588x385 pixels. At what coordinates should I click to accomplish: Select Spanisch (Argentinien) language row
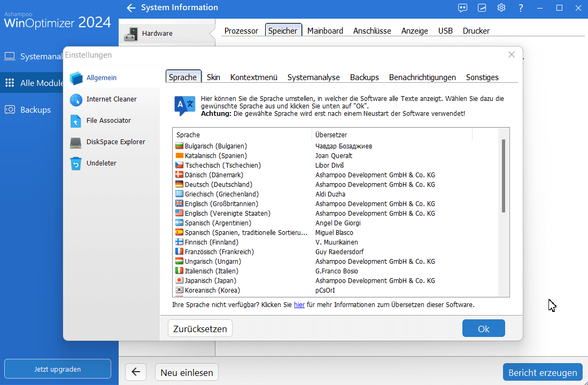[x=336, y=223]
